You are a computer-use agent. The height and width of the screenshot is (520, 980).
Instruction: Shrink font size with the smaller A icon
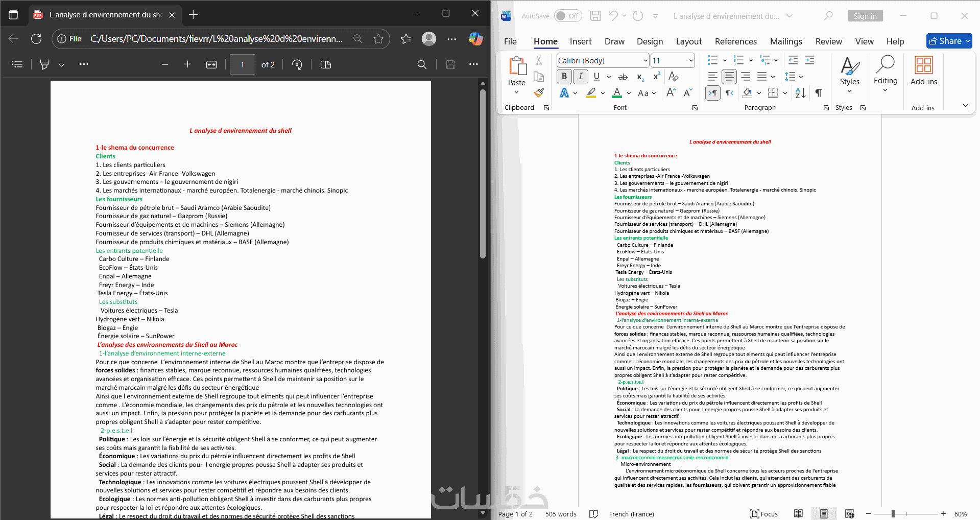688,92
